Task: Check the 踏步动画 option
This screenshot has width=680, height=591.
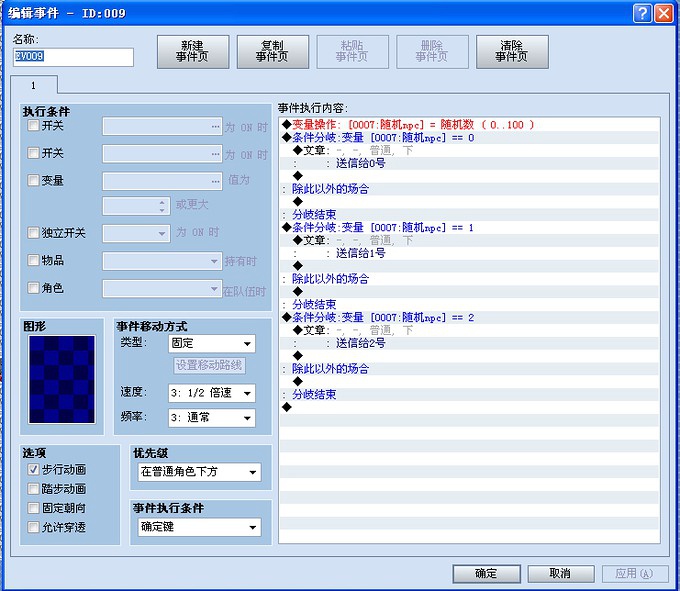Action: 33,489
